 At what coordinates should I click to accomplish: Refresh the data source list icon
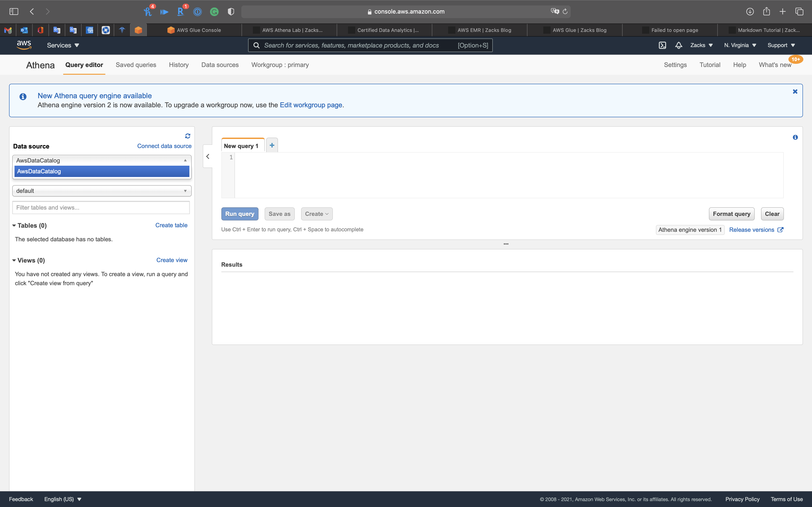pyautogui.click(x=188, y=136)
